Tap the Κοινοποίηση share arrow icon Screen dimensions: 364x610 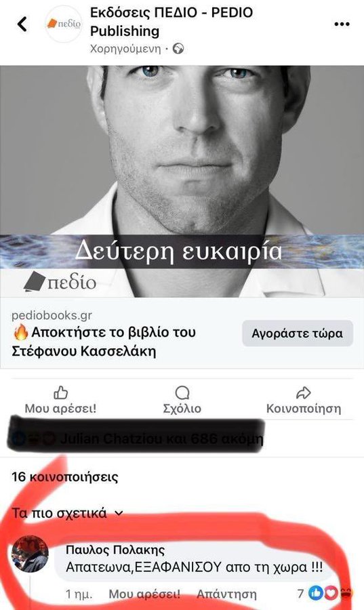(x=304, y=392)
